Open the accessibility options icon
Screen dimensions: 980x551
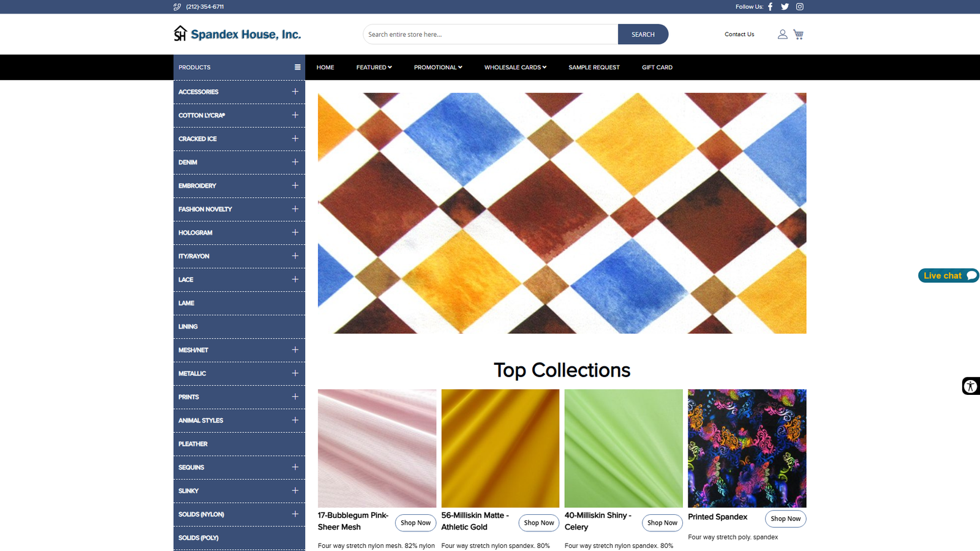(970, 386)
